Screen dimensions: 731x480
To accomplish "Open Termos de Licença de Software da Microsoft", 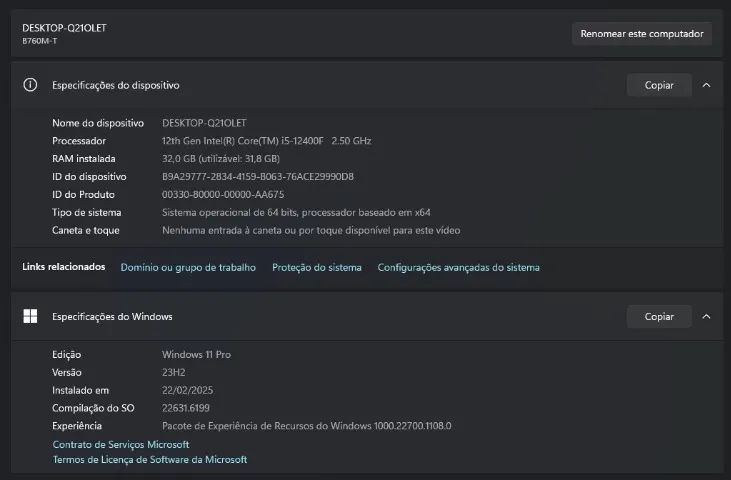I will (150, 459).
